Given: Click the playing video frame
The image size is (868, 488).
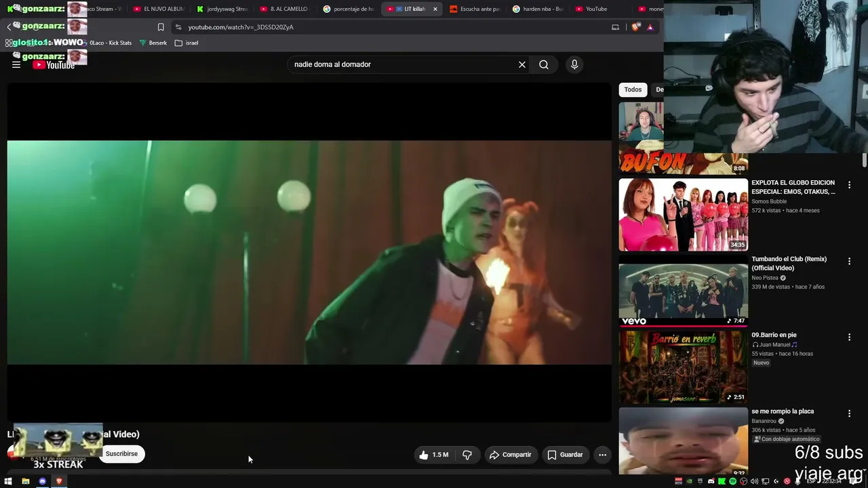Looking at the screenshot, I should (x=309, y=252).
